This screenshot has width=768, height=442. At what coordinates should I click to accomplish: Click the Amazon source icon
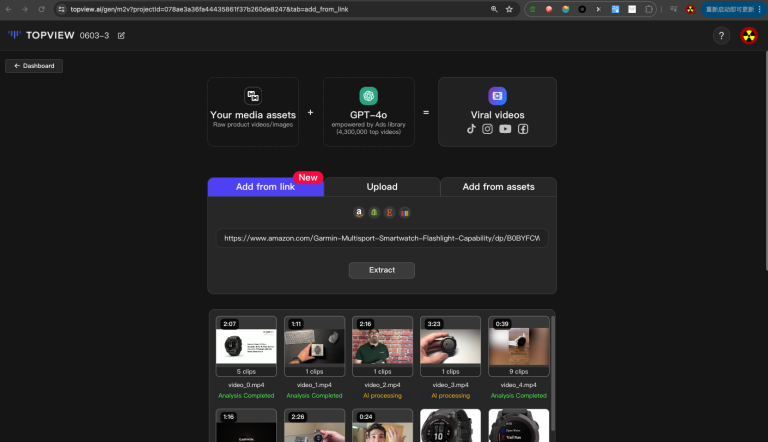[x=360, y=212]
